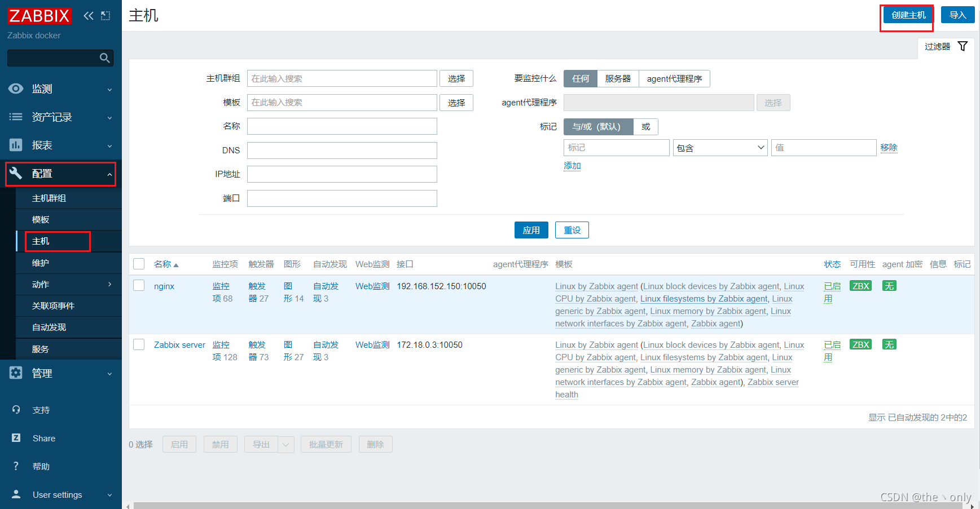Image resolution: width=980 pixels, height=509 pixels.
Task: Click the green encryption badge for Zabbix server
Action: (889, 344)
